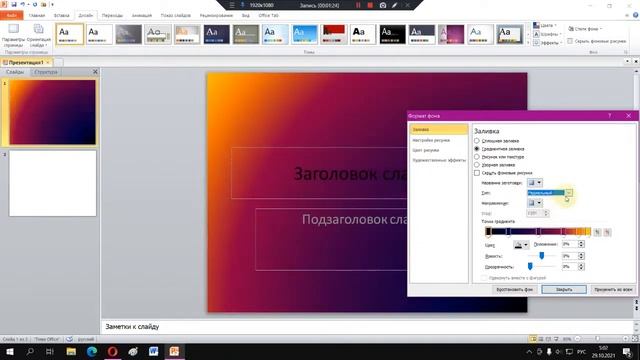
Task: Open the recorder hamburger menu icon
Action: pos(232,5)
